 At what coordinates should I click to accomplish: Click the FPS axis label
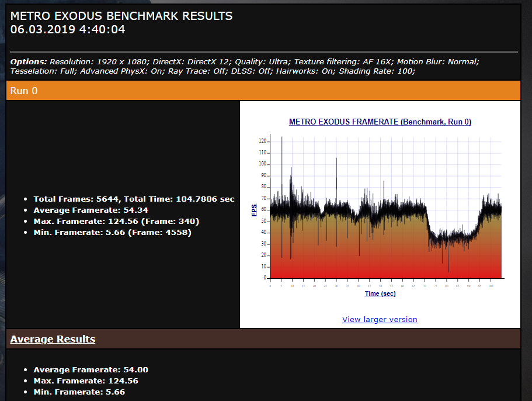click(254, 210)
